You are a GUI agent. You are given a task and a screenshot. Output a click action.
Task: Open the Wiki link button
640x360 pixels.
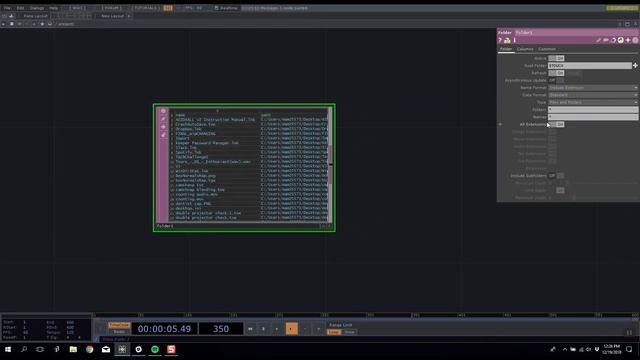point(78,8)
